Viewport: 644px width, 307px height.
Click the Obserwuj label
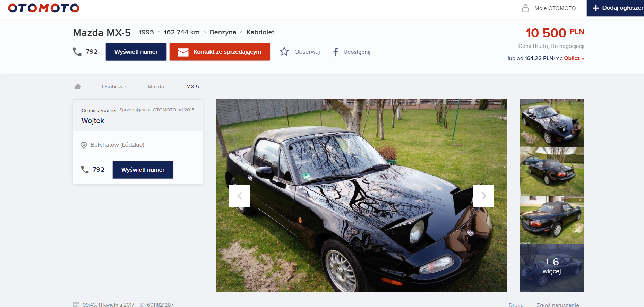(x=307, y=52)
